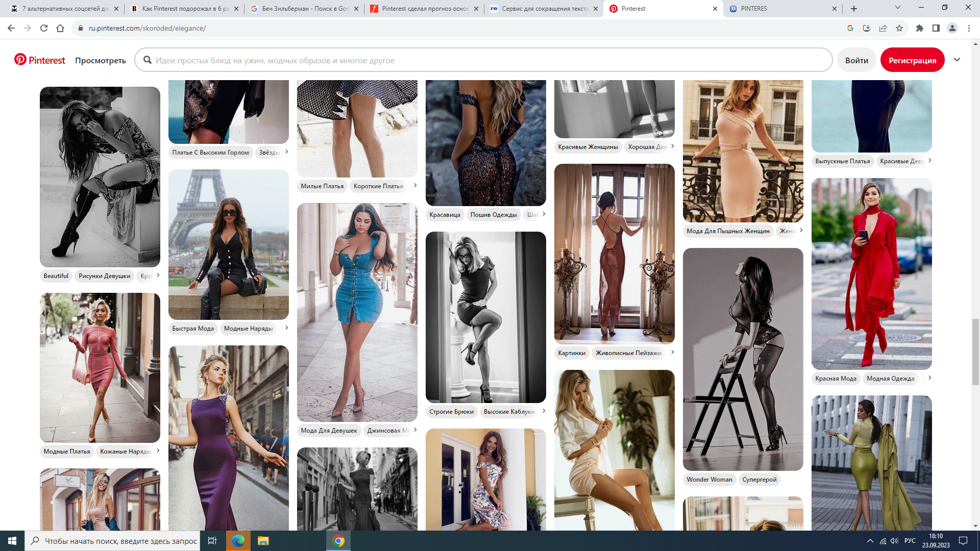
Task: Select the 'Строгие Брюки' tag chip
Action: coord(451,412)
